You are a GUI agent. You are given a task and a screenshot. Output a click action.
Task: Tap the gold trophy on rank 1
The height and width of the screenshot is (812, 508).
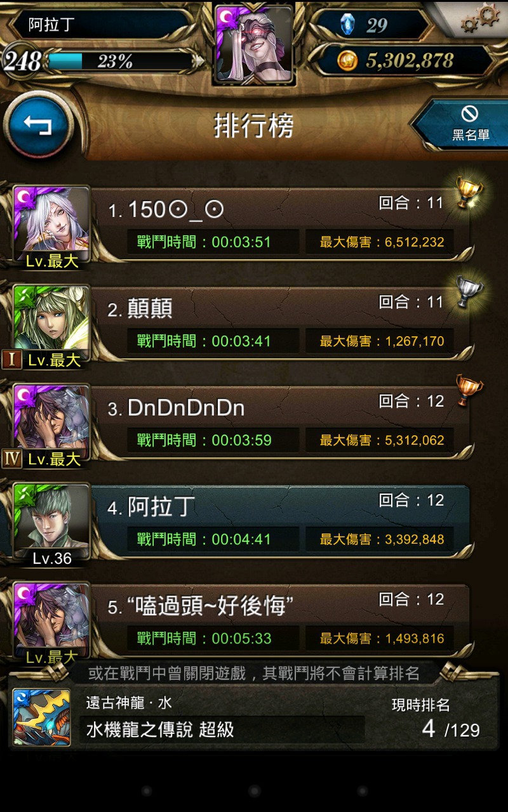pos(469,192)
